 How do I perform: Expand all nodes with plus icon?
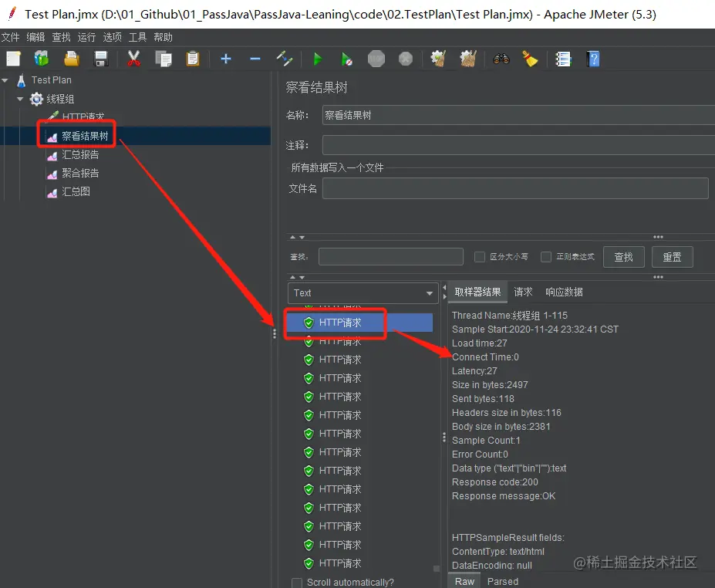[226, 59]
